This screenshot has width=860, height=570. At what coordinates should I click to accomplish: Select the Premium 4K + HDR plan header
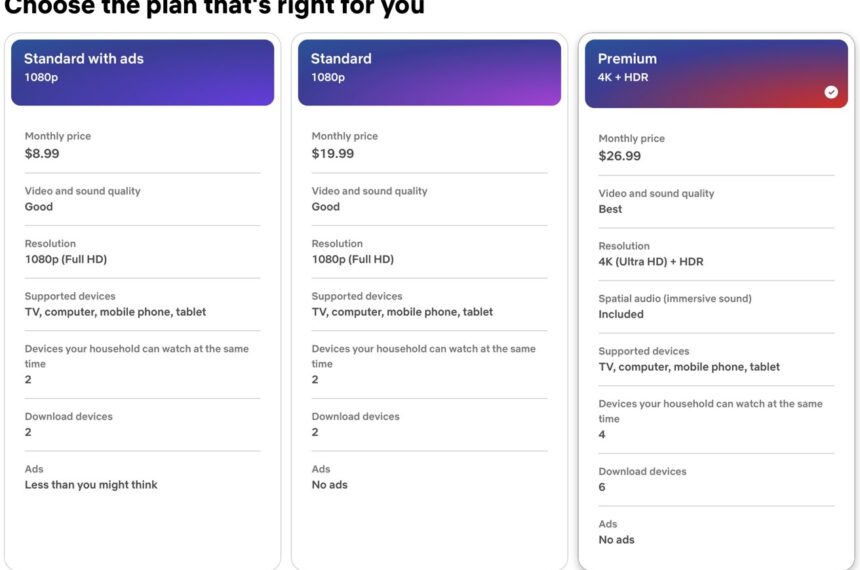(x=716, y=73)
